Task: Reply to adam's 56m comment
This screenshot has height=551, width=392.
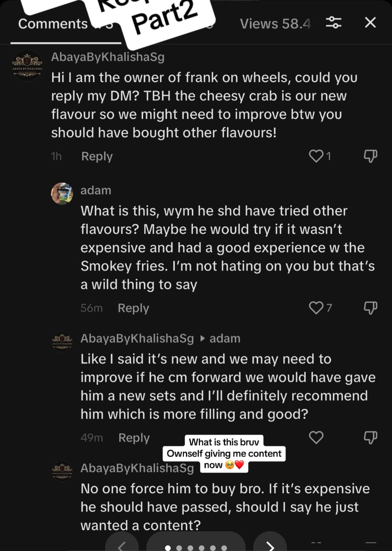Action: [133, 308]
